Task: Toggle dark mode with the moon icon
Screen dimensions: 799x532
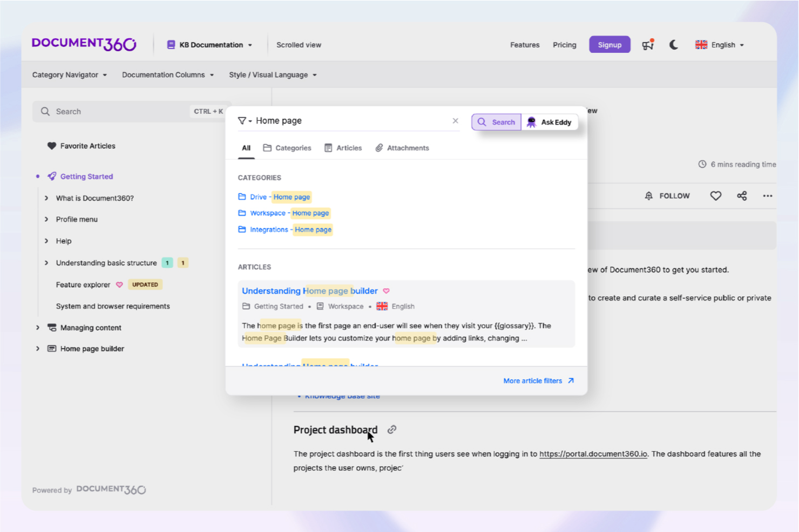Action: pos(674,45)
